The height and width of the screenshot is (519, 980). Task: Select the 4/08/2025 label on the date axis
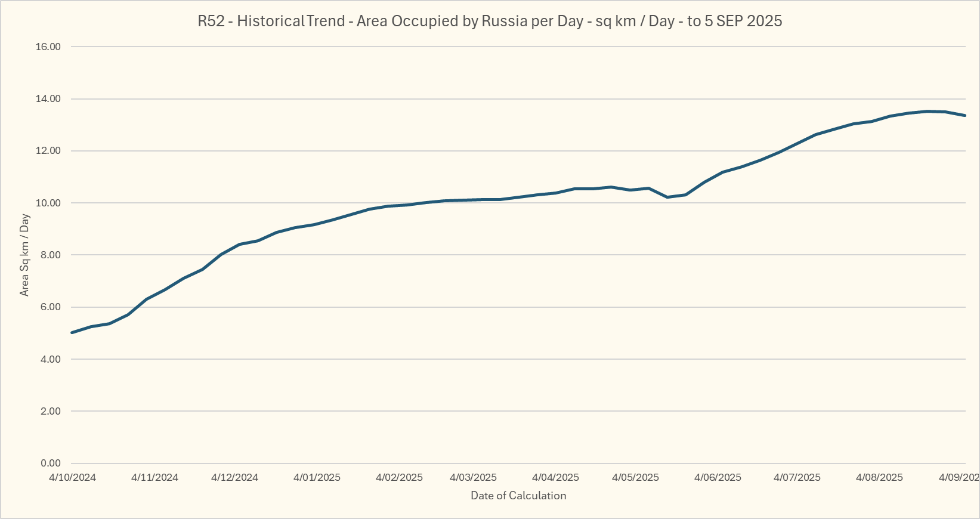879,477
